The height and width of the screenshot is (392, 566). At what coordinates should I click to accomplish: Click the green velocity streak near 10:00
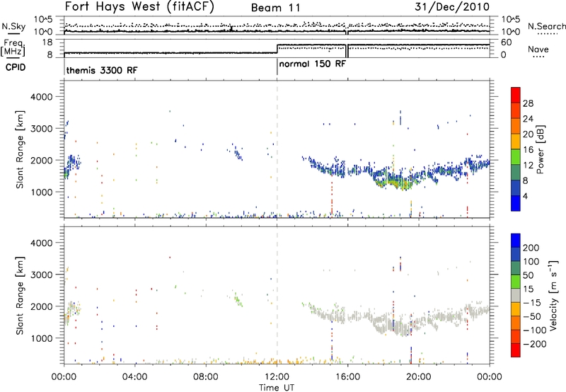pyautogui.click(x=238, y=299)
